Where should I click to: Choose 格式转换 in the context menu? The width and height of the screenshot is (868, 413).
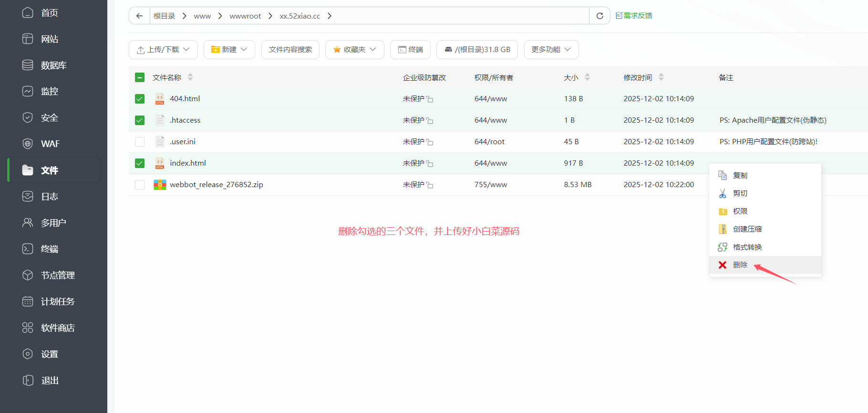765,247
